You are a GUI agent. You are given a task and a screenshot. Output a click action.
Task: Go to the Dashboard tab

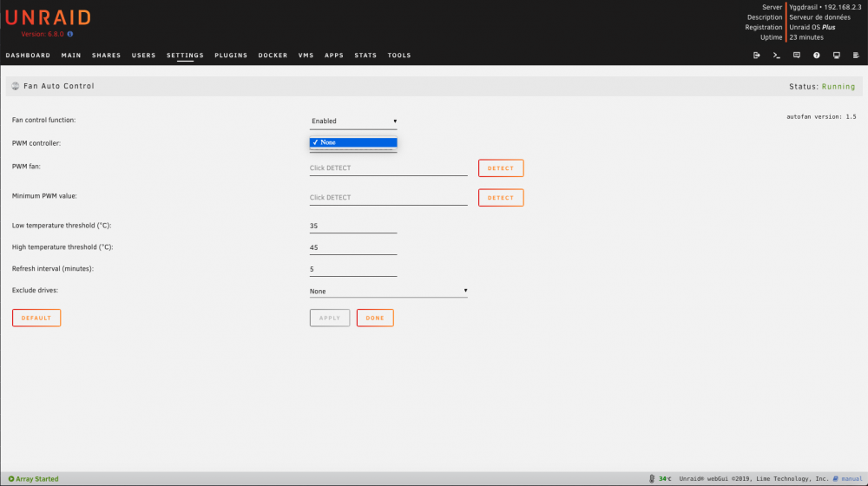(x=28, y=56)
